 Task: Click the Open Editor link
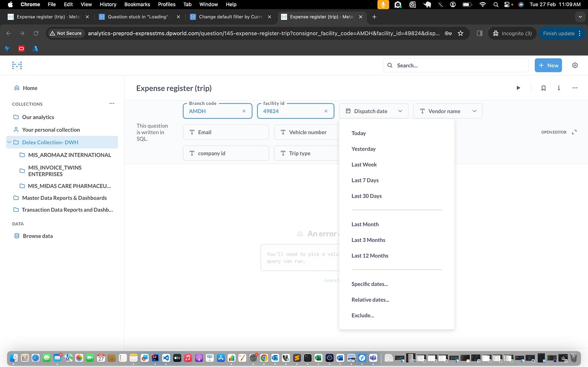554,132
